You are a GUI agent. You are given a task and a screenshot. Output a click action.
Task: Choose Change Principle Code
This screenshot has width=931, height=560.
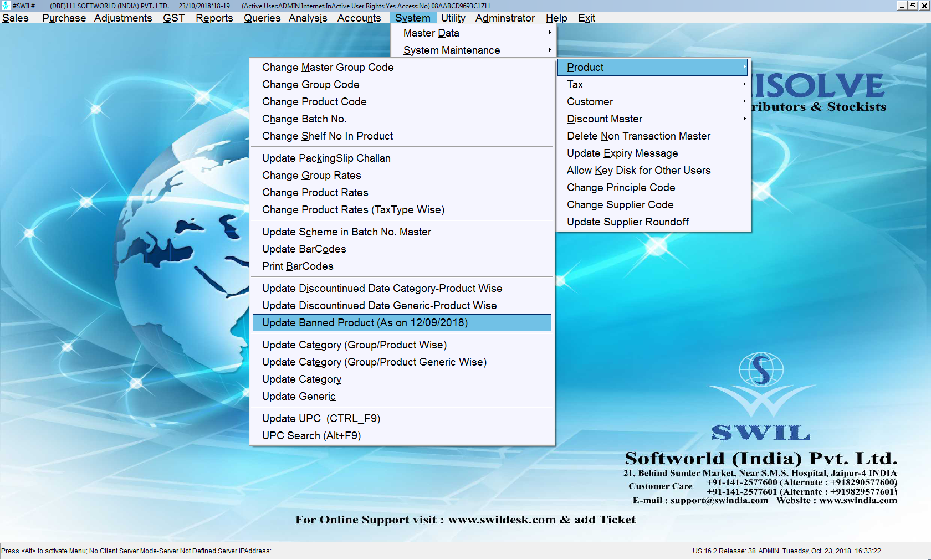(x=653, y=187)
